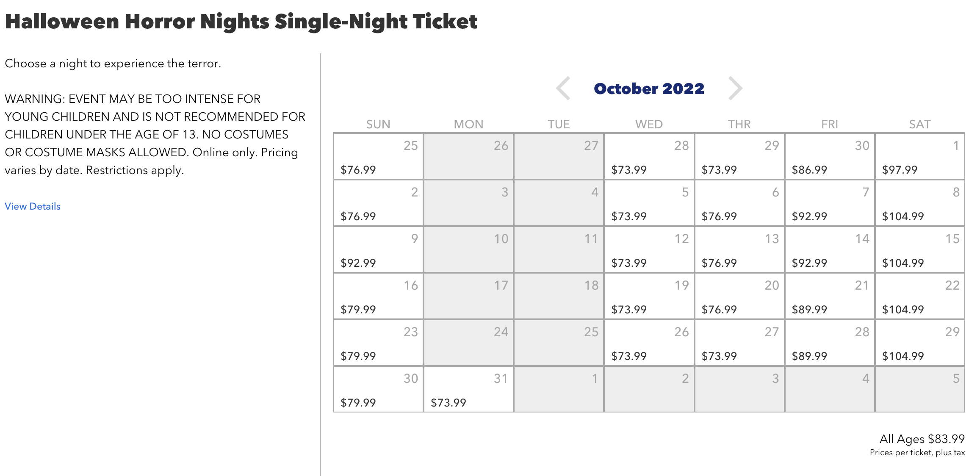Select October 1 priced at $97.99
Image resolution: width=980 pixels, height=476 pixels.
click(x=920, y=156)
